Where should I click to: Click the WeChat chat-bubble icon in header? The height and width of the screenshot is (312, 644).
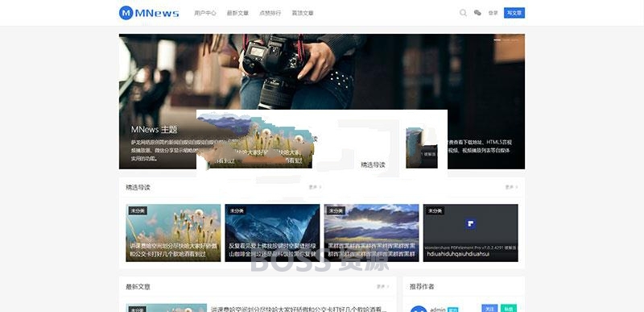coord(477,13)
